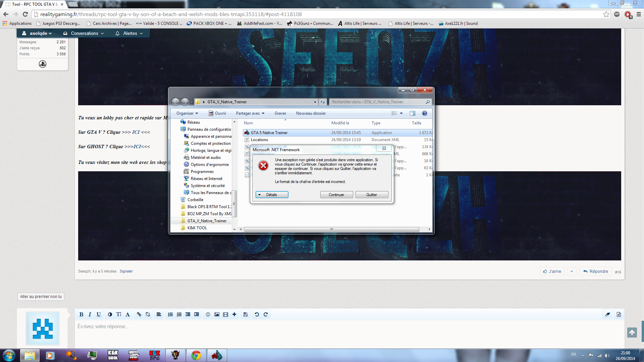The height and width of the screenshot is (362, 644).
Task: Open K&K Tool in taskbar
Action: pyautogui.click(x=113, y=355)
